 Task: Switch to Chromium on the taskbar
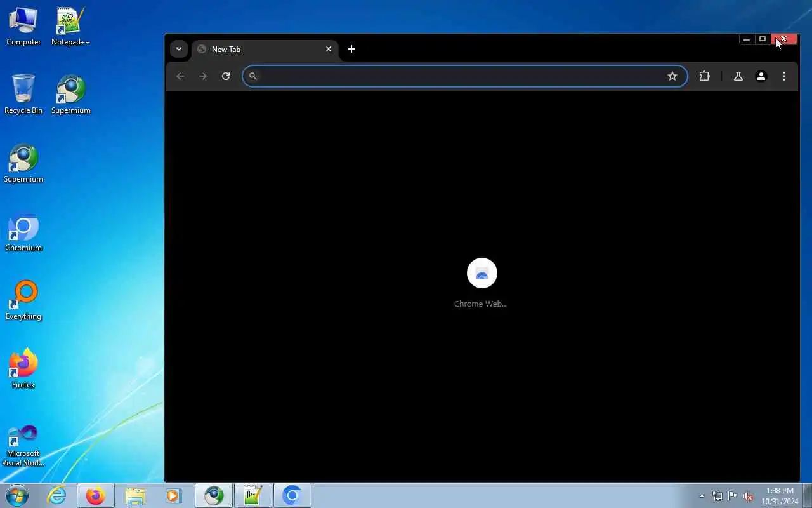pos(292,495)
